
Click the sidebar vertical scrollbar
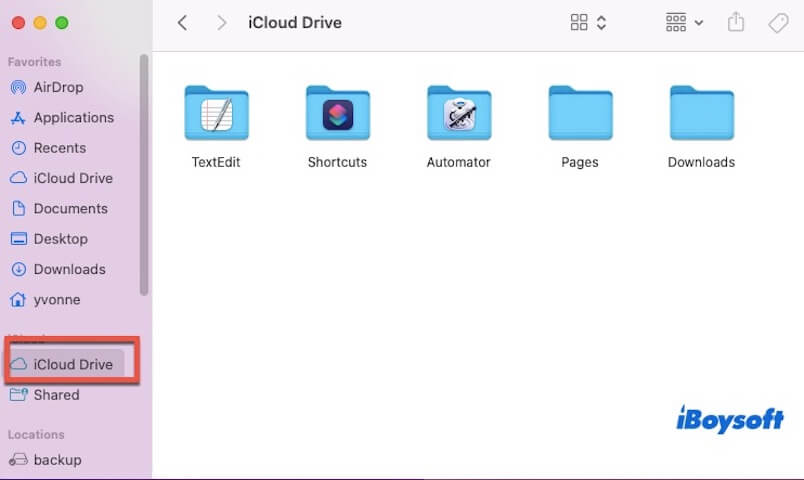tap(144, 175)
